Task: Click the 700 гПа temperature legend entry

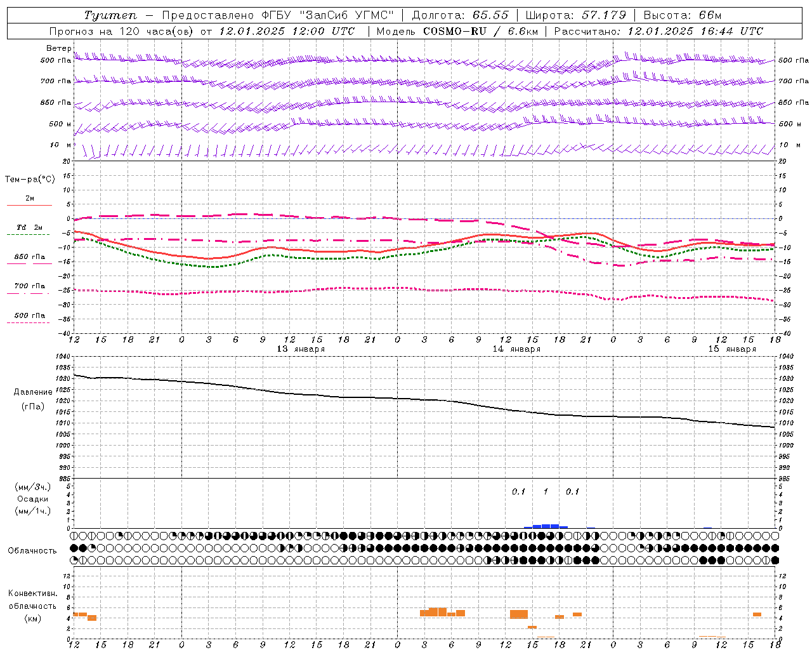Action: click(x=30, y=286)
